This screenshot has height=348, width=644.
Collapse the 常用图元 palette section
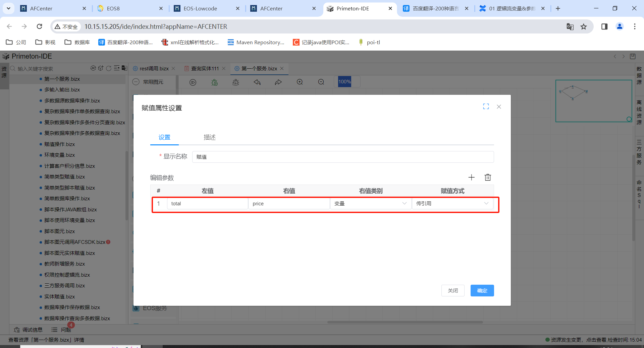[x=136, y=82]
